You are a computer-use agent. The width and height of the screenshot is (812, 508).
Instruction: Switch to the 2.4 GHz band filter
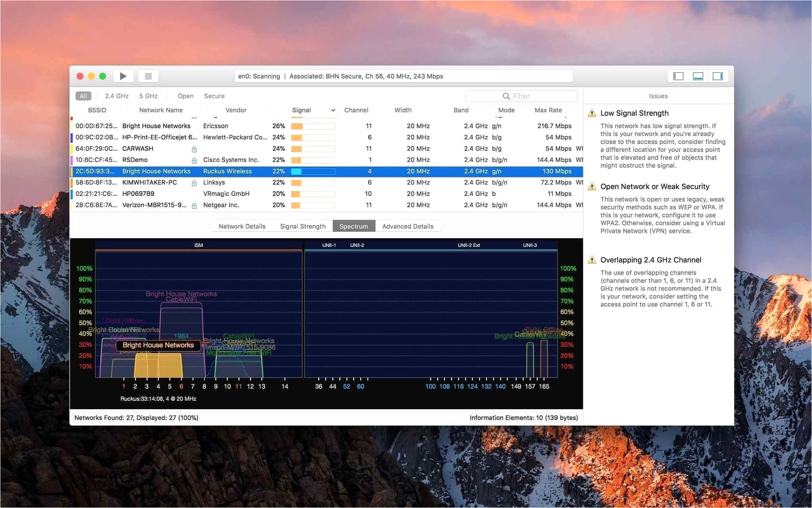tap(114, 95)
